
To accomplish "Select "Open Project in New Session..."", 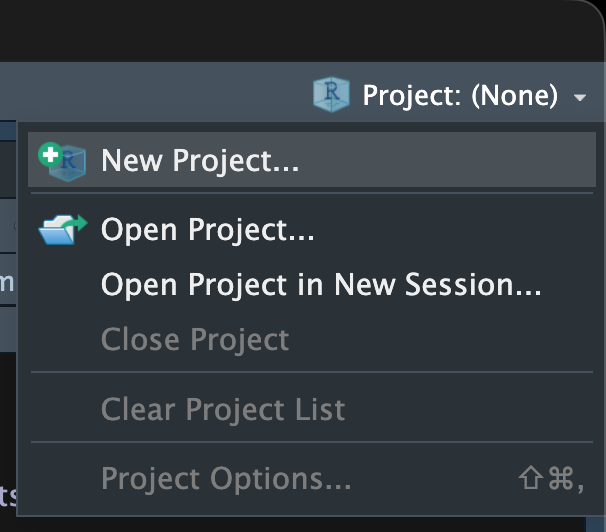I will pyautogui.click(x=321, y=285).
